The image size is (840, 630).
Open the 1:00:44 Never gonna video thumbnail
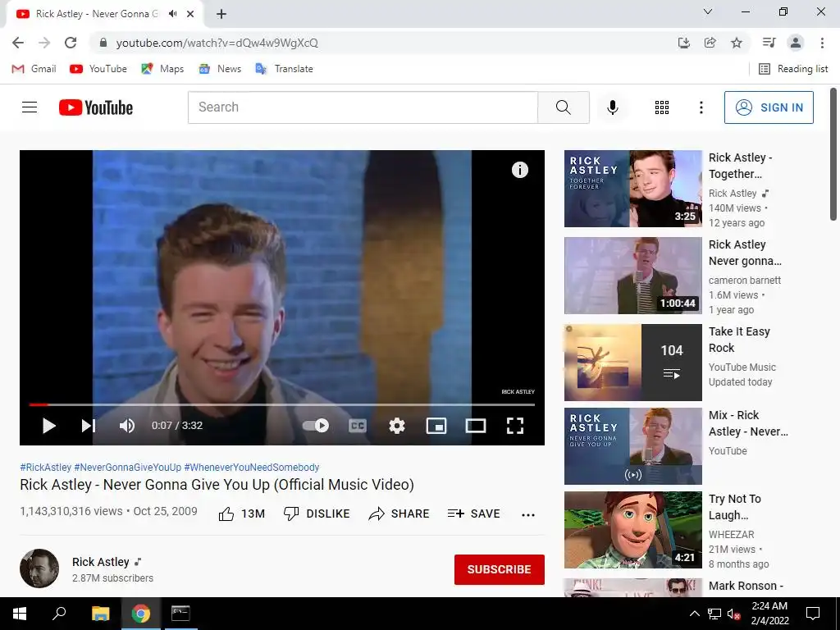click(633, 276)
